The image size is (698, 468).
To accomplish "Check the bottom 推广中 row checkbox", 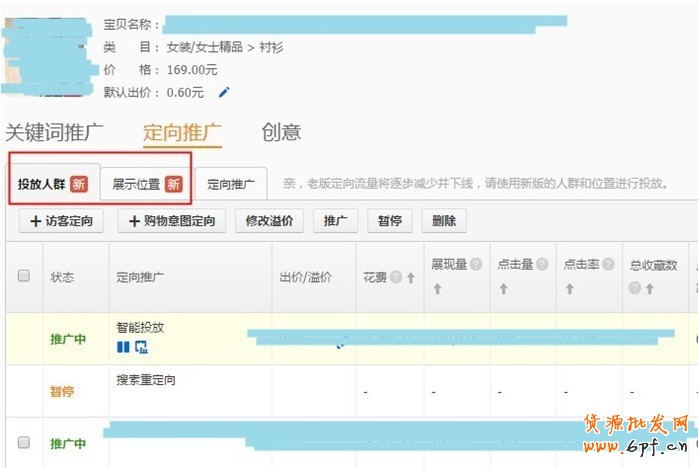I will tap(24, 442).
